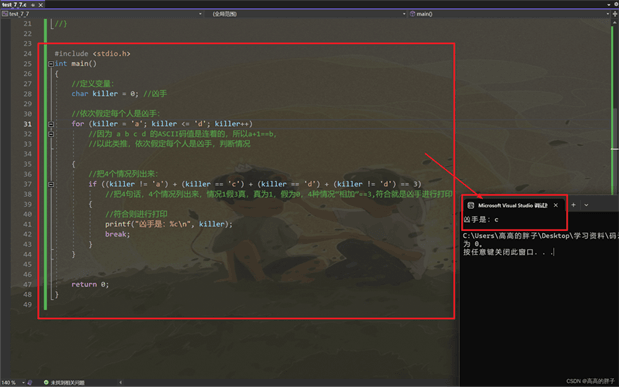Collapse the int main() function block

(x=51, y=64)
